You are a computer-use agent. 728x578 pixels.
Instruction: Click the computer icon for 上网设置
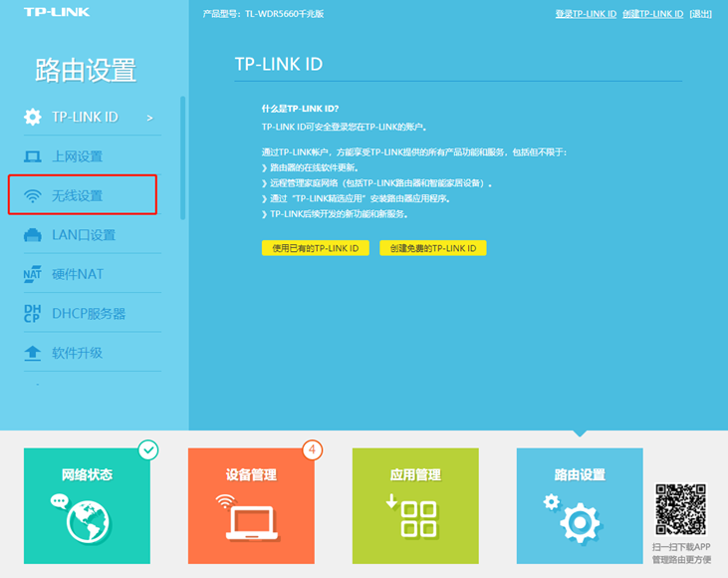[33, 156]
